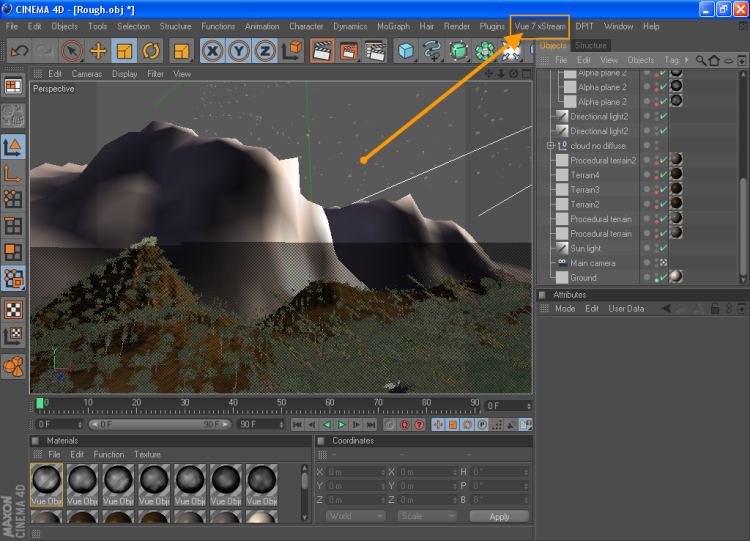750x541 pixels.
Task: Open the Plugins menu
Action: coord(492,26)
